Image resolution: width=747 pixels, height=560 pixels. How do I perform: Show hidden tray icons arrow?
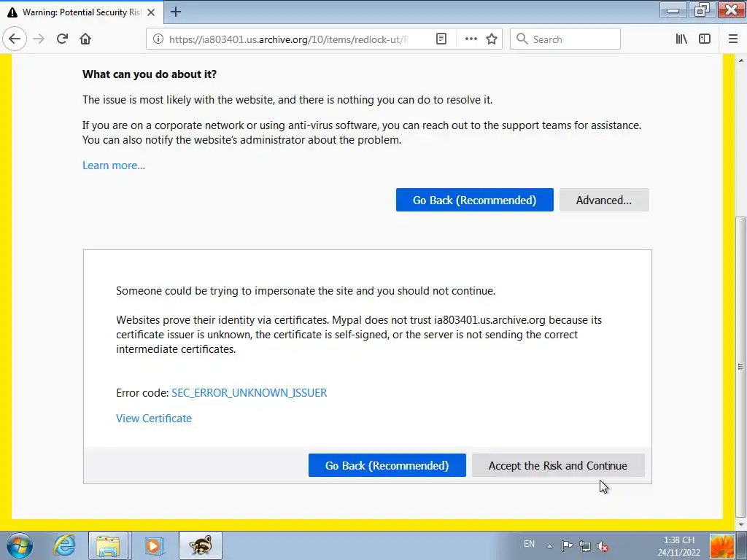549,546
